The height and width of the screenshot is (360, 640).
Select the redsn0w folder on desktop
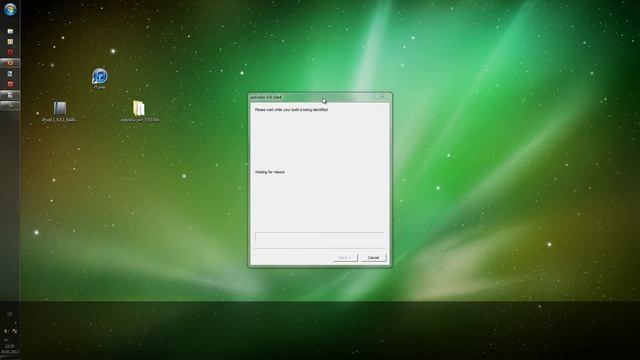coord(140,111)
